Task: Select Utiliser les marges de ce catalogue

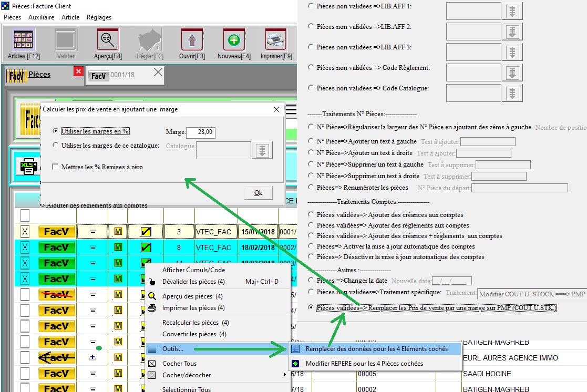Action: pos(55,145)
